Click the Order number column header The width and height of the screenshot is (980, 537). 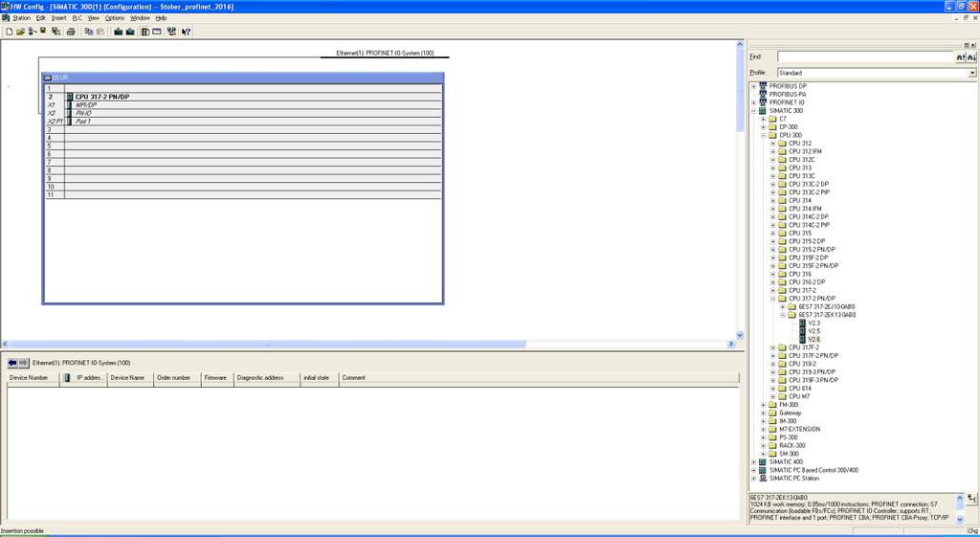(x=177, y=378)
